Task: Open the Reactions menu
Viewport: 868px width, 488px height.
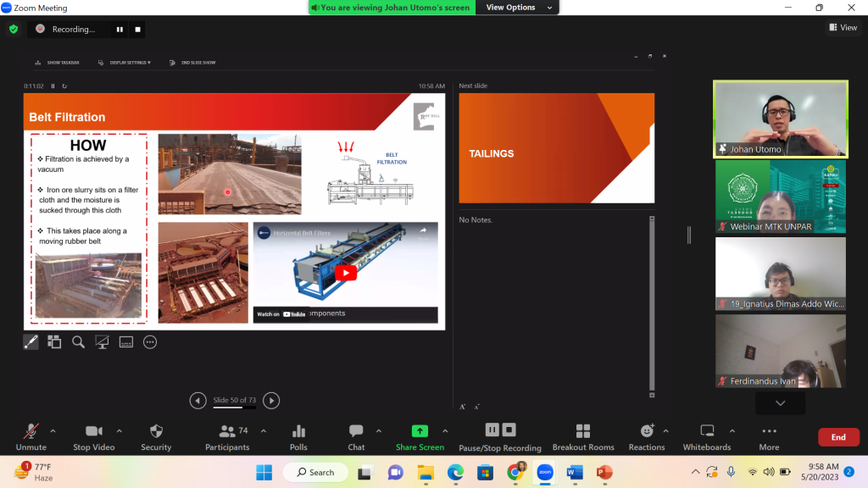Action: pos(647,431)
